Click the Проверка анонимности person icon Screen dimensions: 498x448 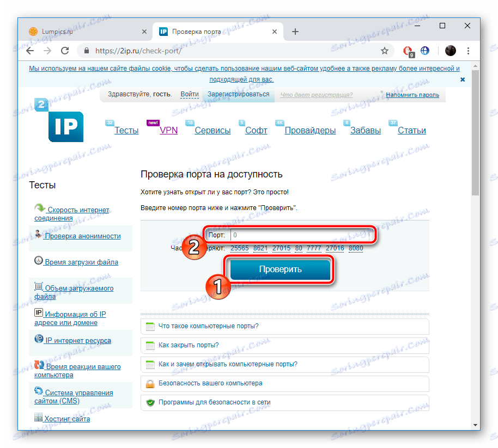[38, 233]
